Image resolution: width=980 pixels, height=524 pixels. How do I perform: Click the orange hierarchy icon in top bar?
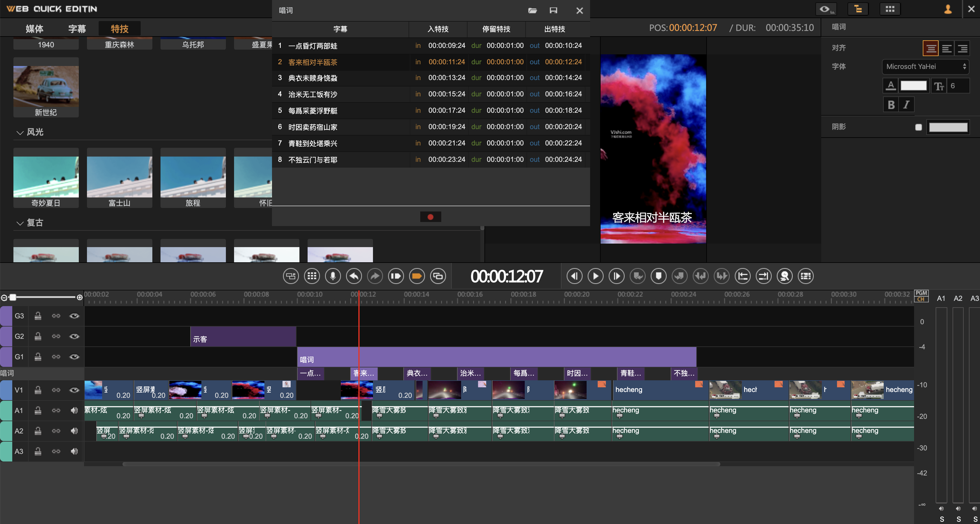pyautogui.click(x=858, y=9)
